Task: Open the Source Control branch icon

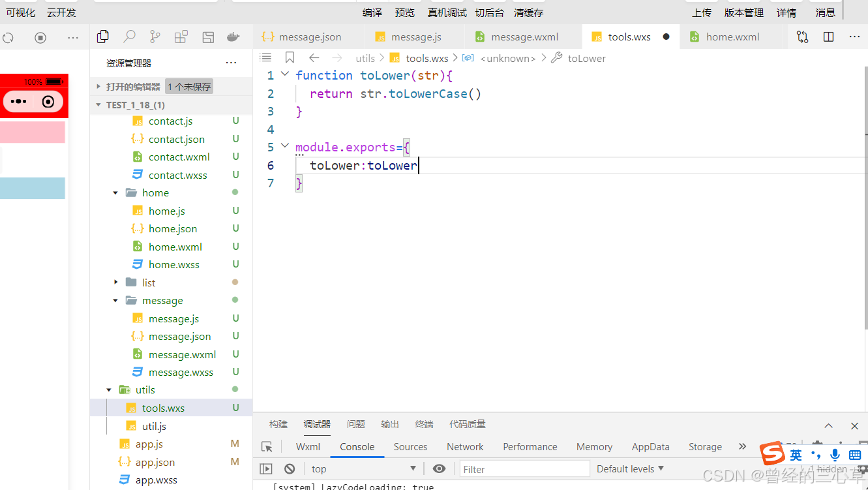Action: pos(155,37)
